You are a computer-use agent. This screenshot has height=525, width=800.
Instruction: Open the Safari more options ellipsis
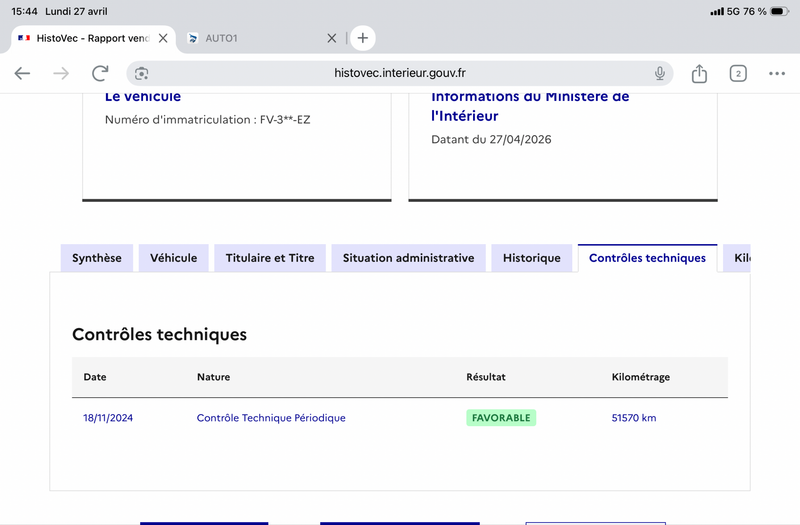point(777,73)
